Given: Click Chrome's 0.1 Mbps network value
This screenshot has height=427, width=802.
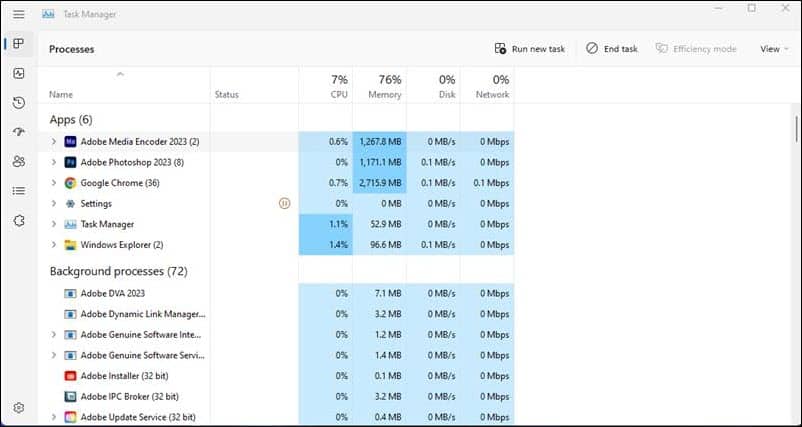Looking at the screenshot, I should (x=491, y=183).
